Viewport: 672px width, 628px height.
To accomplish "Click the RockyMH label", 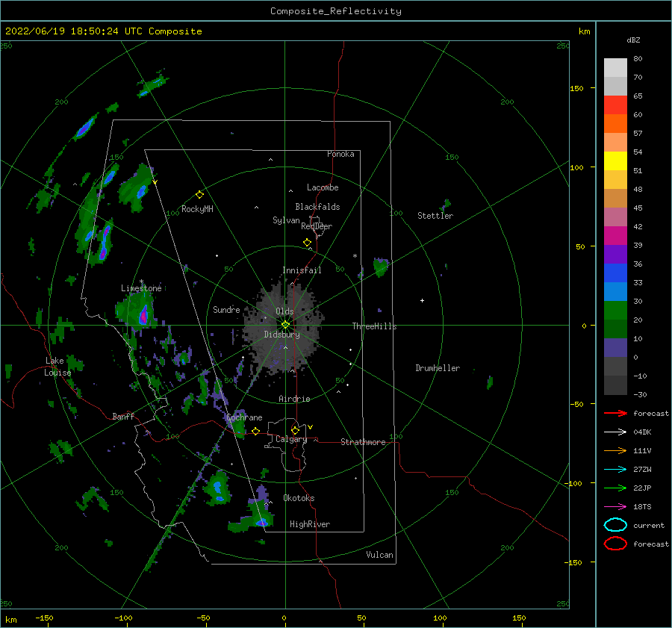I will 197,209.
